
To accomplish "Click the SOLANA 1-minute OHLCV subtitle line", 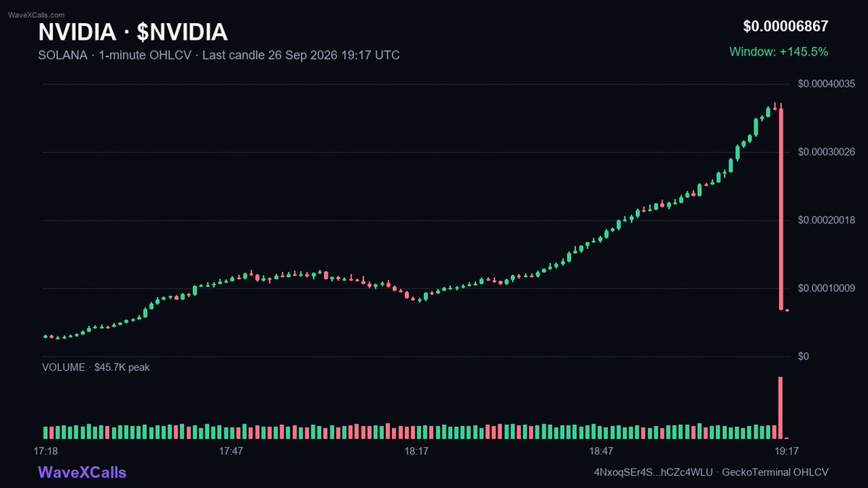I will tap(219, 55).
